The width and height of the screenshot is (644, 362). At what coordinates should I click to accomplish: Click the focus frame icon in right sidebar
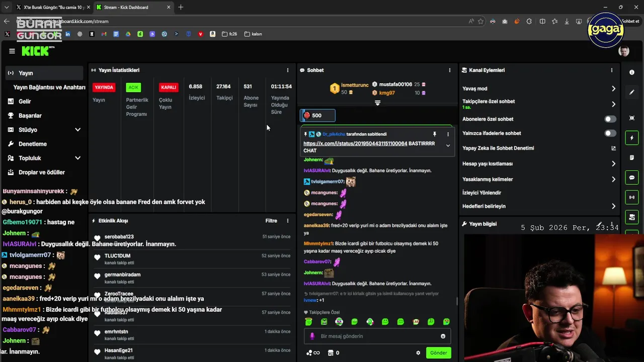coord(632,118)
